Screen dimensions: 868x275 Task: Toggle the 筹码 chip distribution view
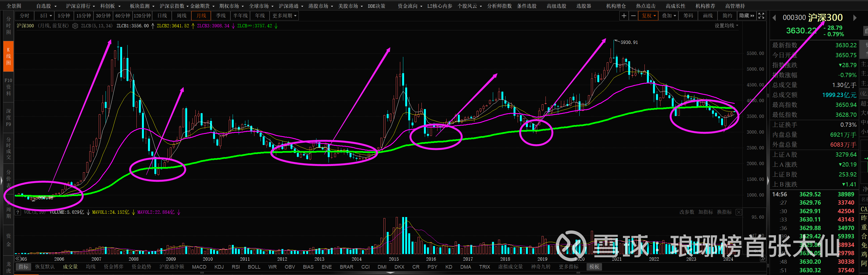coord(688,16)
